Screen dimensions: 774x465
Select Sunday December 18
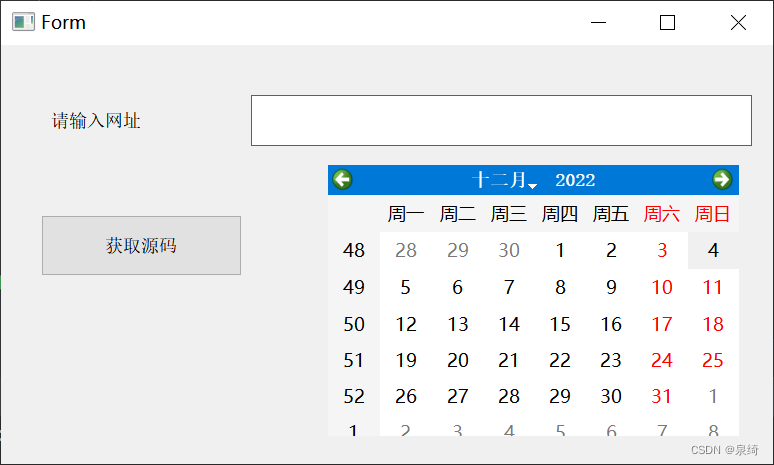tap(713, 324)
